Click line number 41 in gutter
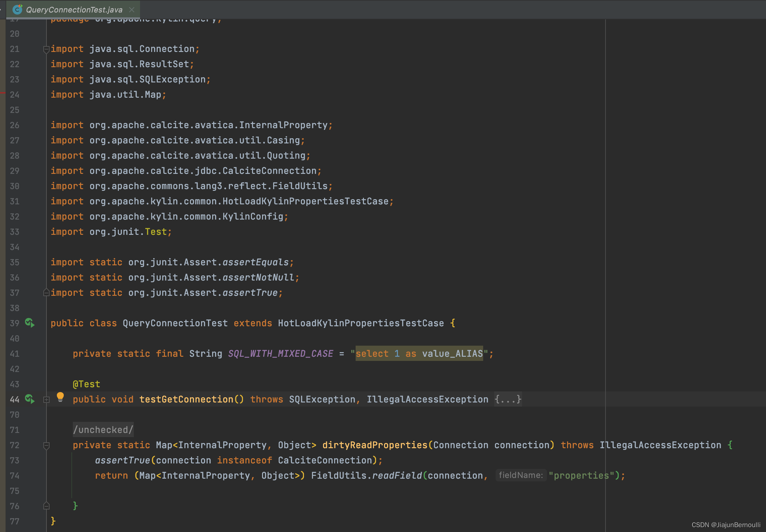Screen dimensions: 766x532 tap(15, 354)
